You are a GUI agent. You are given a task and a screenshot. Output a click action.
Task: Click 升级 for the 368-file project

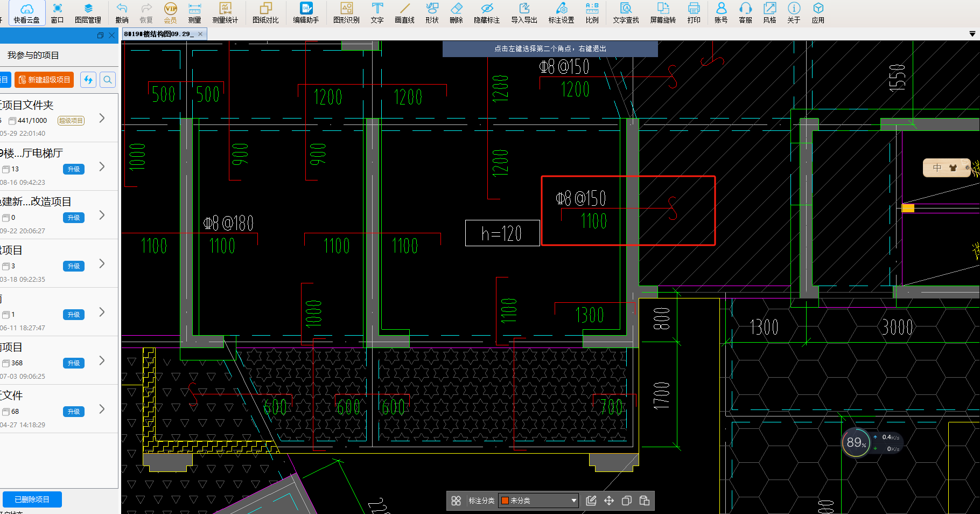74,363
